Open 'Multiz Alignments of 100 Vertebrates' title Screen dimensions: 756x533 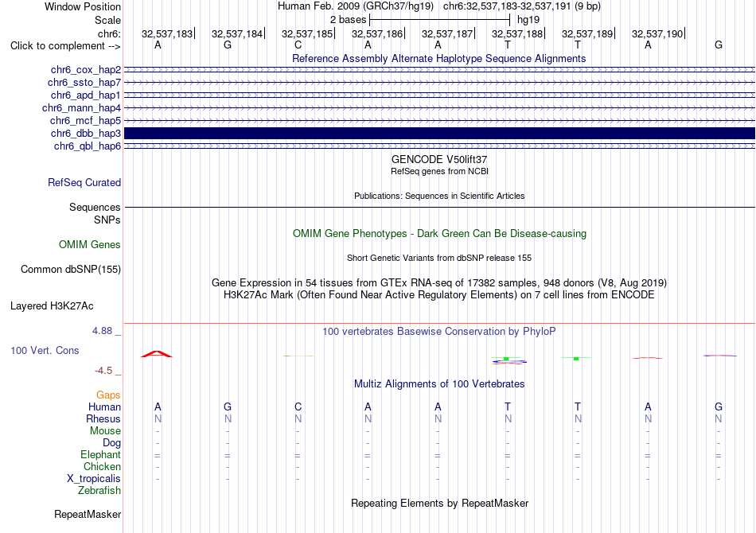point(439,384)
